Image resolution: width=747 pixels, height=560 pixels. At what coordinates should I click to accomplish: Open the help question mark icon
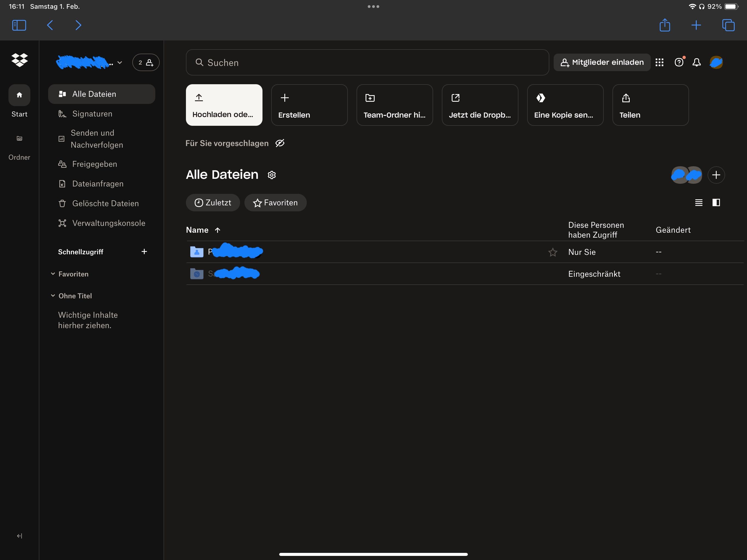coord(679,63)
